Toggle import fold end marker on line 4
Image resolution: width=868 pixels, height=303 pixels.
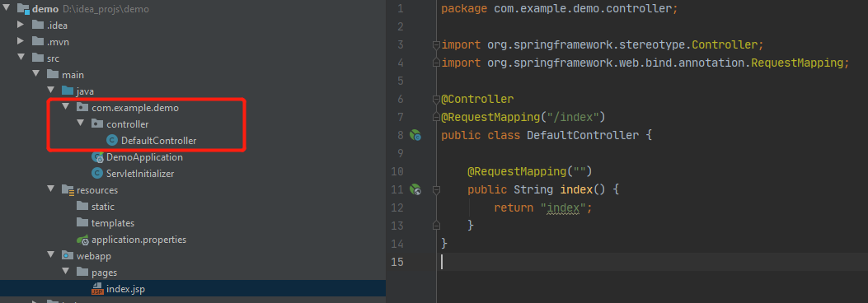click(x=436, y=63)
